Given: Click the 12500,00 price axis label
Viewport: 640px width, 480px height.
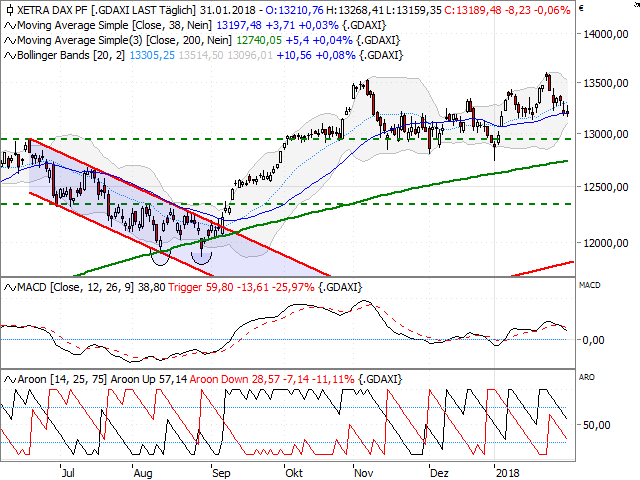Looking at the screenshot, I should point(605,187).
